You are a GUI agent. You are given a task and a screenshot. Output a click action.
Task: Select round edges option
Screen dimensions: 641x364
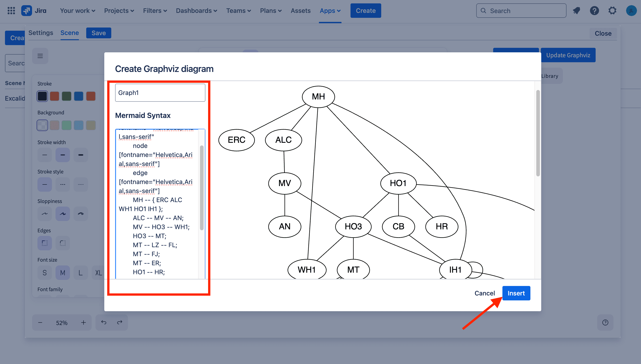pos(63,243)
